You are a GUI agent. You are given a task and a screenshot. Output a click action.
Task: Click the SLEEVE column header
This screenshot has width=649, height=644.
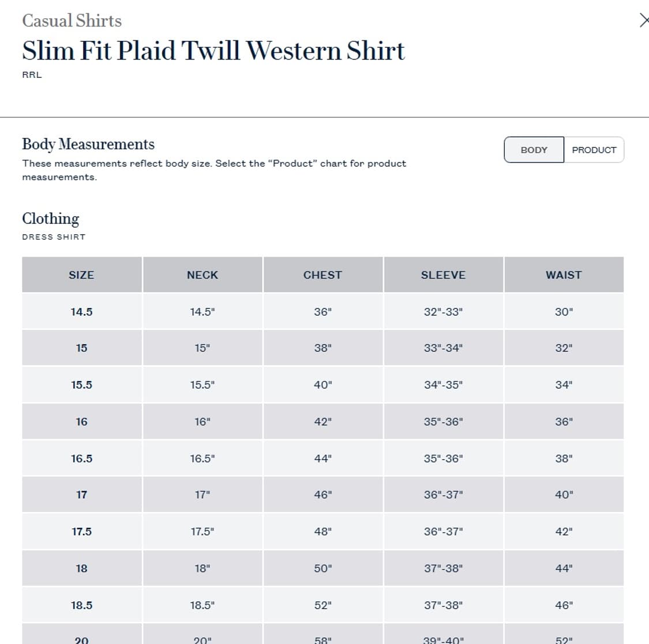443,275
